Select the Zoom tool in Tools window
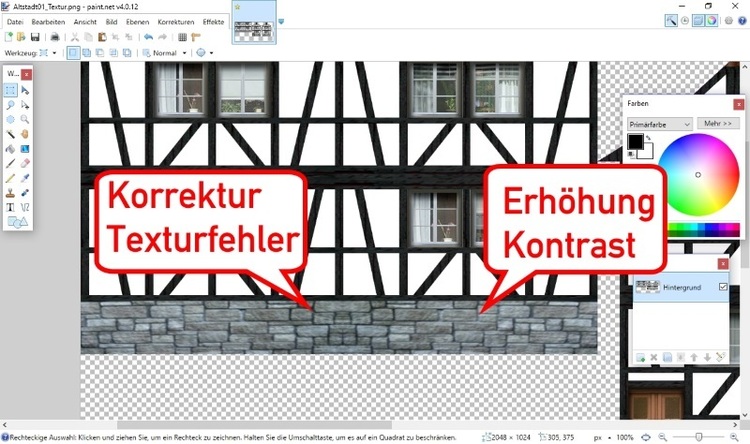This screenshot has height=444, width=750. (25, 120)
